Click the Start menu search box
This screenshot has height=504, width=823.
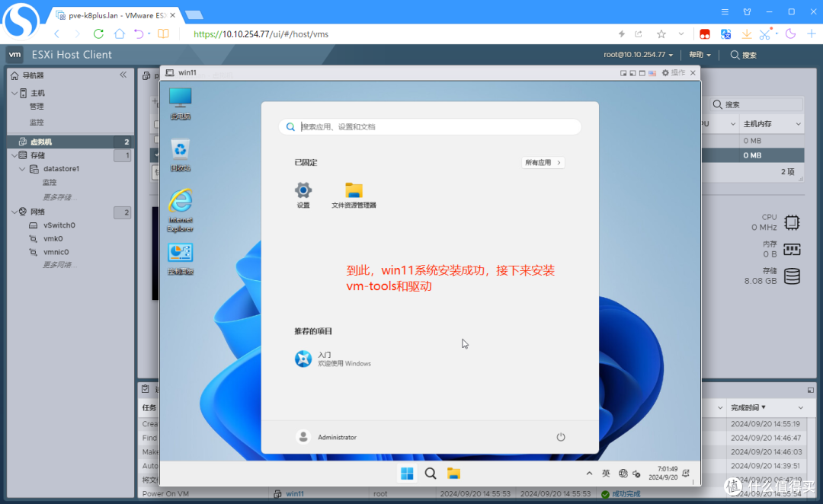coord(430,127)
